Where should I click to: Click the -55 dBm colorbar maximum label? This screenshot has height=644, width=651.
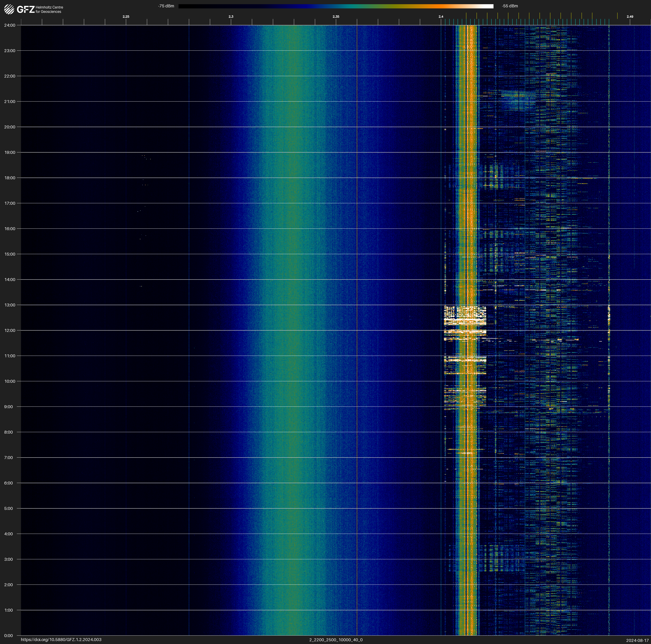point(509,6)
